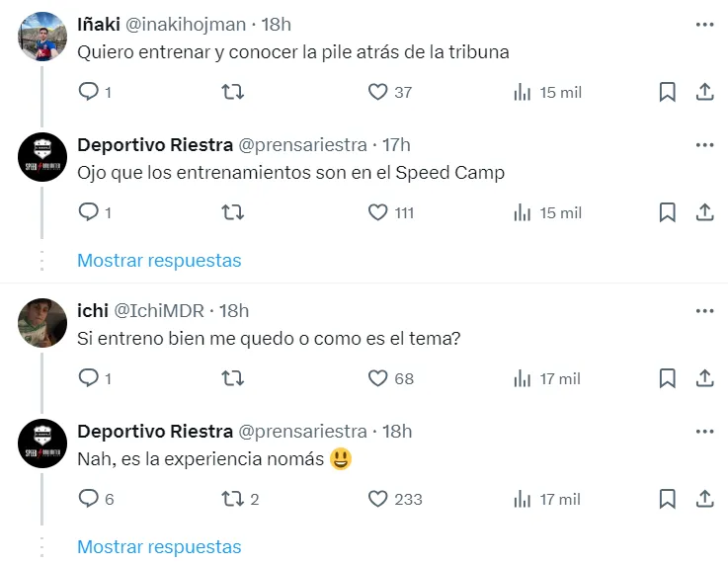
Task: Retweet ichi's question tweet
Action: tap(233, 378)
